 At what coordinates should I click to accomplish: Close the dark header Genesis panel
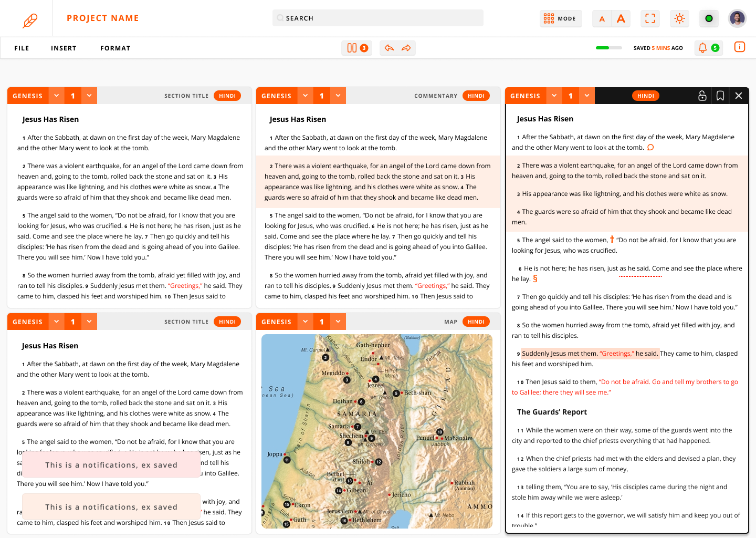pos(739,96)
